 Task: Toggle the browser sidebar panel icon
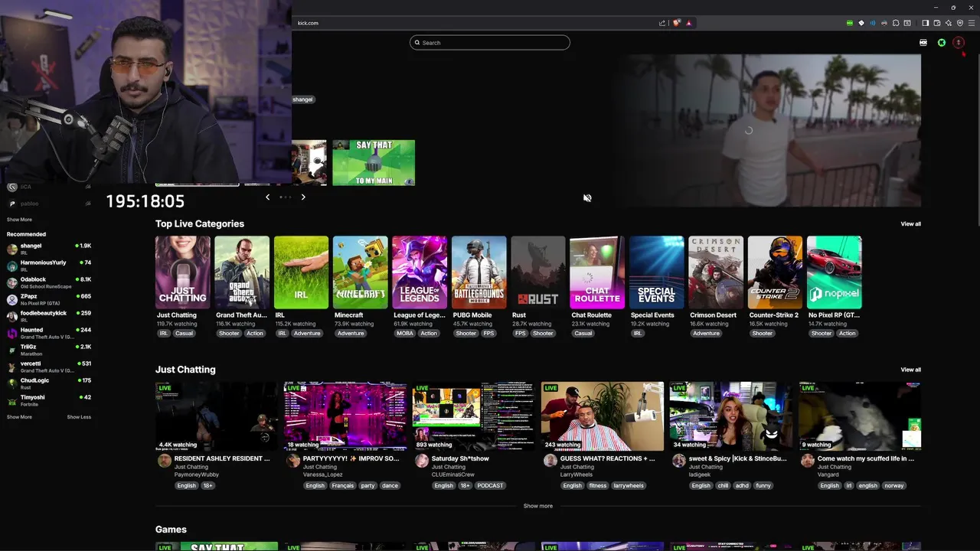coord(925,23)
